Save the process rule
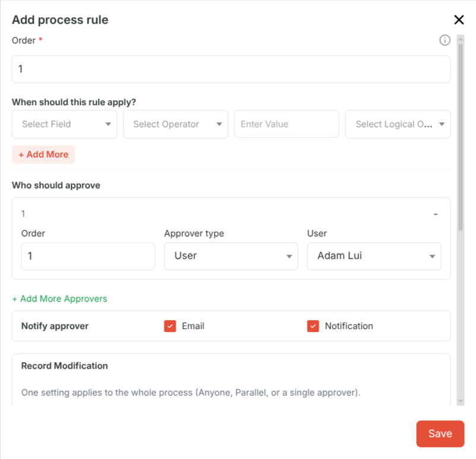Image resolution: width=476 pixels, height=459 pixels. click(440, 433)
